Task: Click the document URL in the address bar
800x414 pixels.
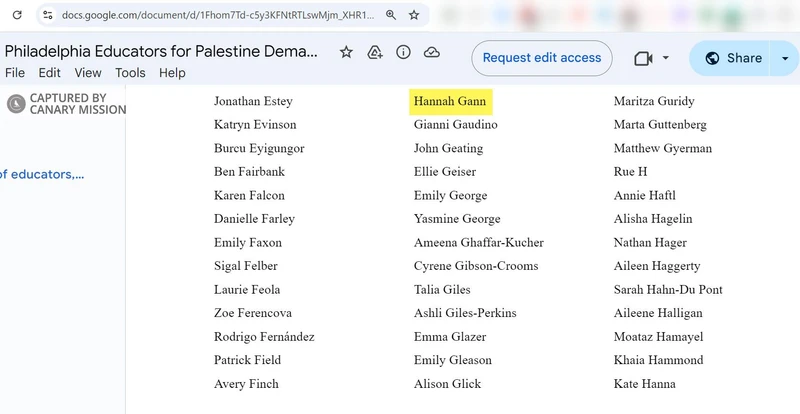Action: (218, 15)
